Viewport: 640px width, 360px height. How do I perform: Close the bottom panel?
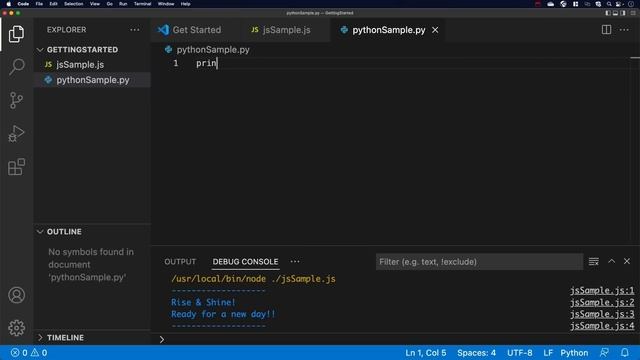point(627,261)
